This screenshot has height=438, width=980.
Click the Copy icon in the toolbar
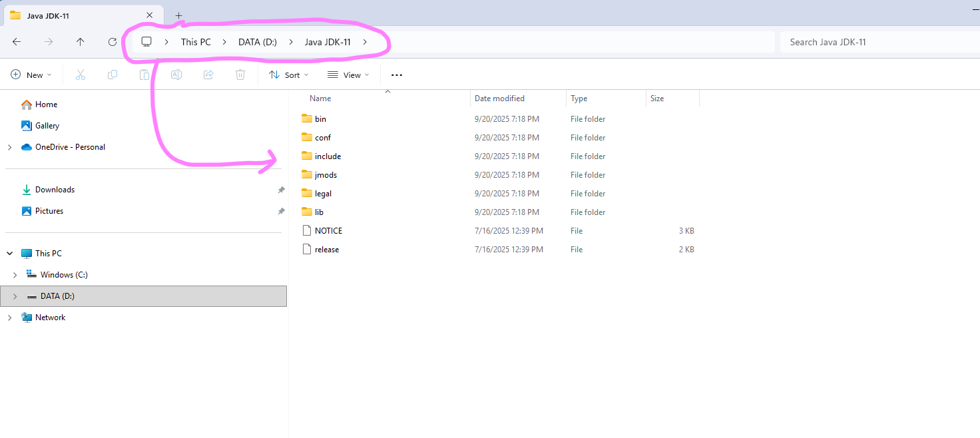[x=113, y=75]
